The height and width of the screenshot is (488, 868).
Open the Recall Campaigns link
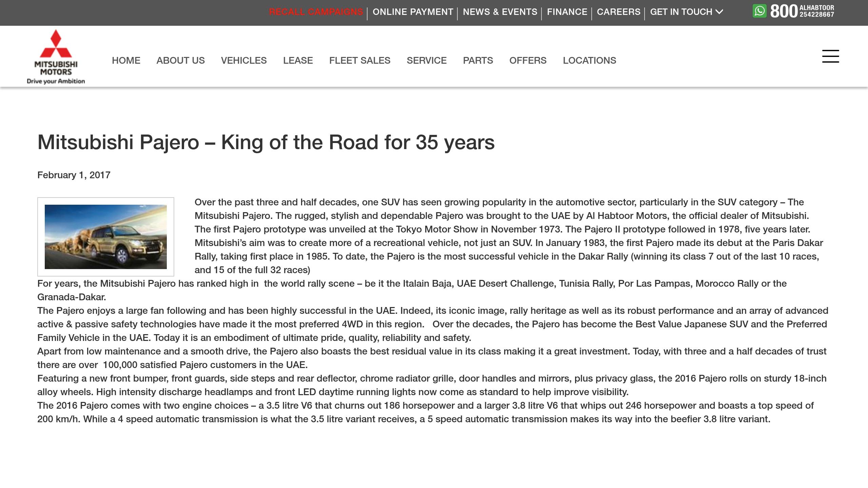tap(316, 12)
